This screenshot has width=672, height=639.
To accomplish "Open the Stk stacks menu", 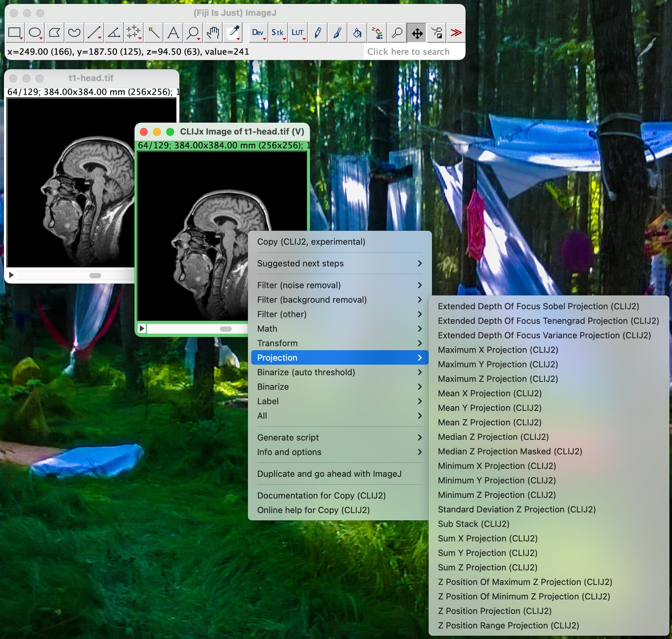I will coord(278,33).
